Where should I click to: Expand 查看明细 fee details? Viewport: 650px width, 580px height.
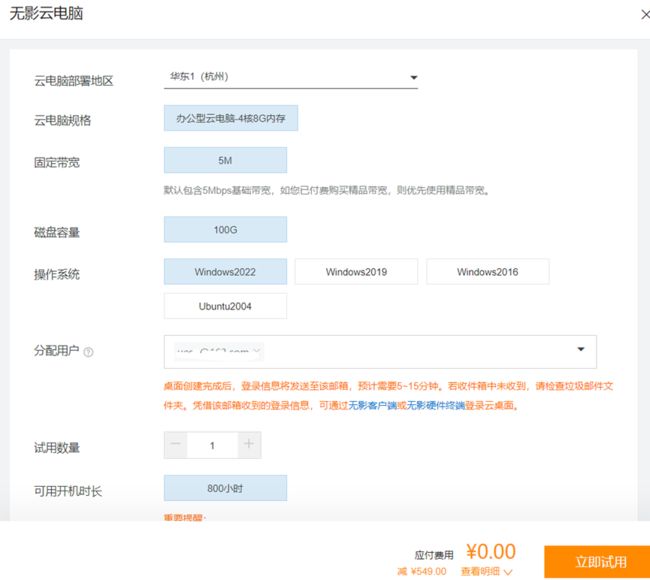pos(486,572)
